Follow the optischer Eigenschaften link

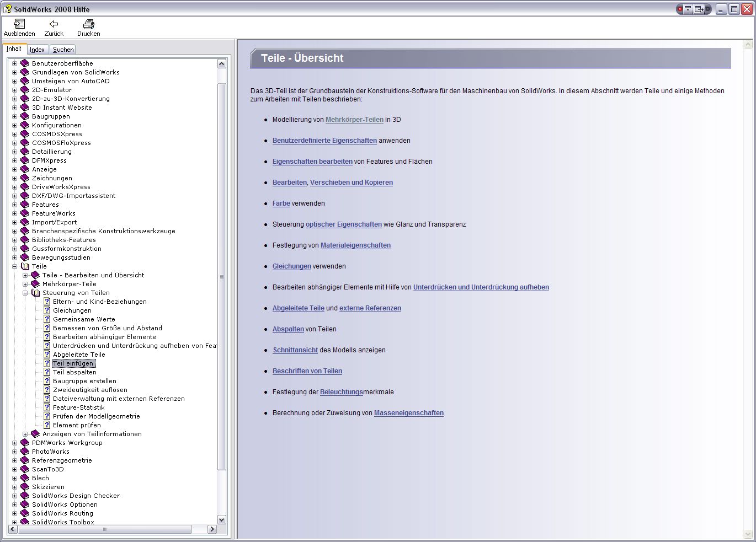click(344, 224)
